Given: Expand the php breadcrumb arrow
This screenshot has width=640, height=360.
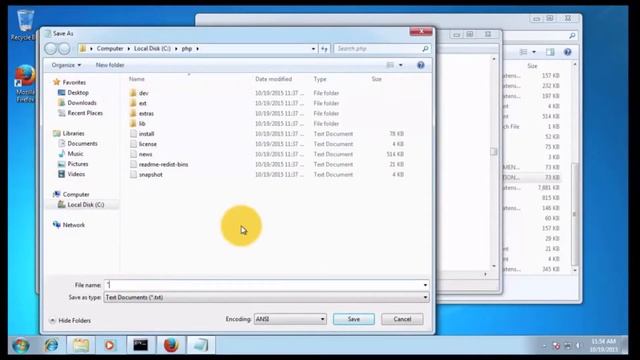Looking at the screenshot, I should point(198,49).
